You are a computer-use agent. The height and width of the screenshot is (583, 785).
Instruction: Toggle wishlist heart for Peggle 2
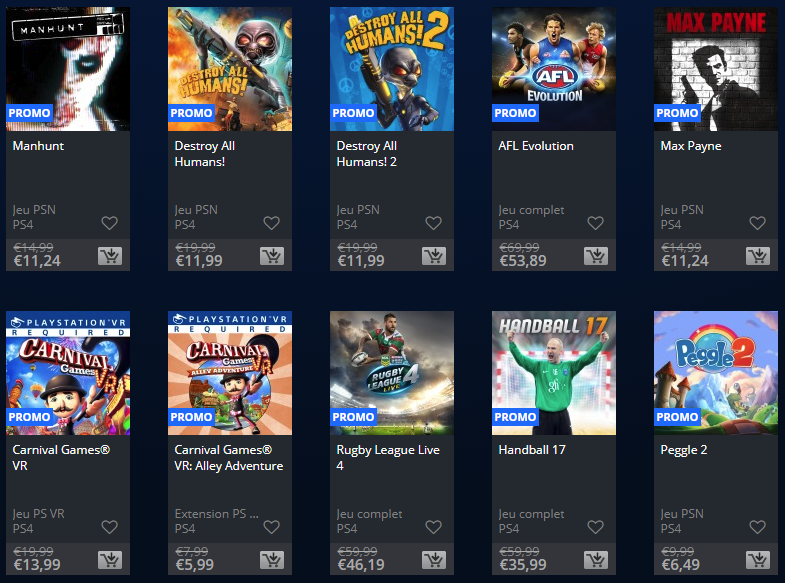[757, 526]
